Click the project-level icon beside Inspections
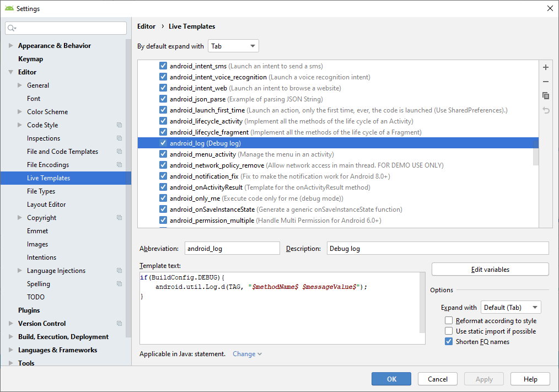The height and width of the screenshot is (392, 559). (119, 138)
